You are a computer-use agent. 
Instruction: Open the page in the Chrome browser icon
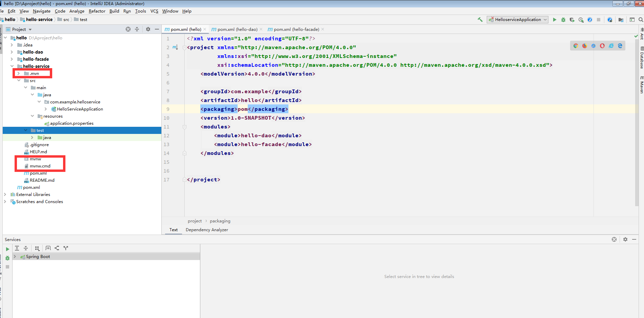(x=576, y=46)
